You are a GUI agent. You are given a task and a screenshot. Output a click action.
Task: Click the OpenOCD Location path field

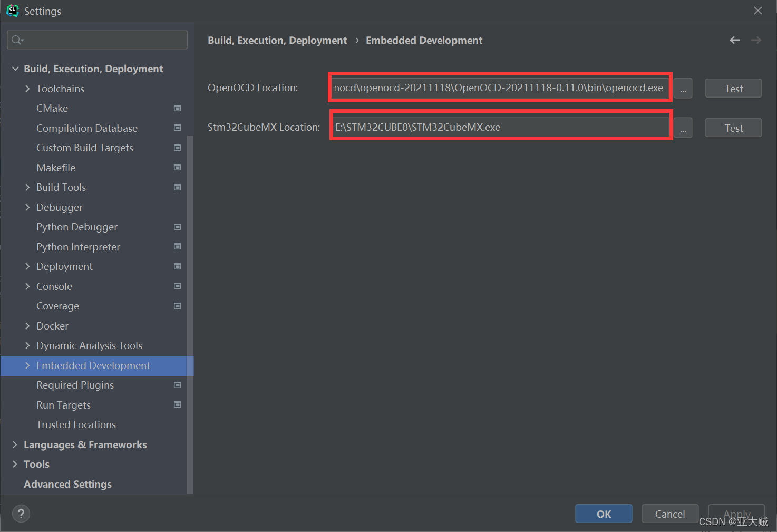point(500,88)
